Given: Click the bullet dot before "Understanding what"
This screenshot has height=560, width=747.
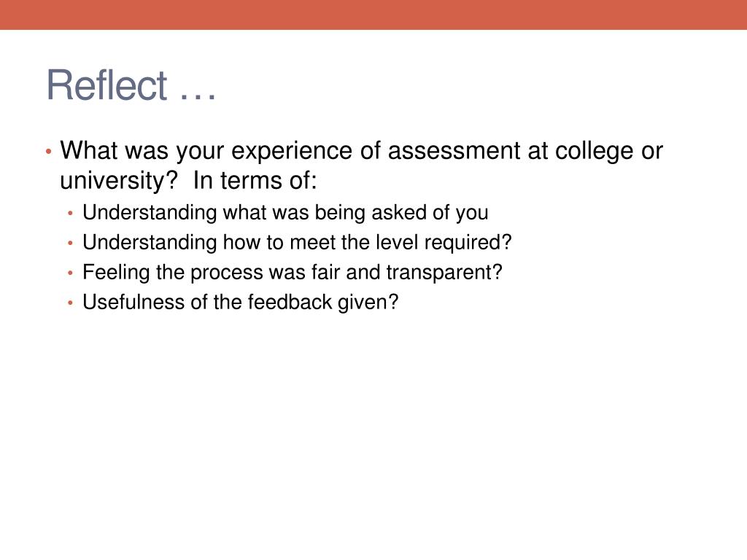Looking at the screenshot, I should point(71,214).
